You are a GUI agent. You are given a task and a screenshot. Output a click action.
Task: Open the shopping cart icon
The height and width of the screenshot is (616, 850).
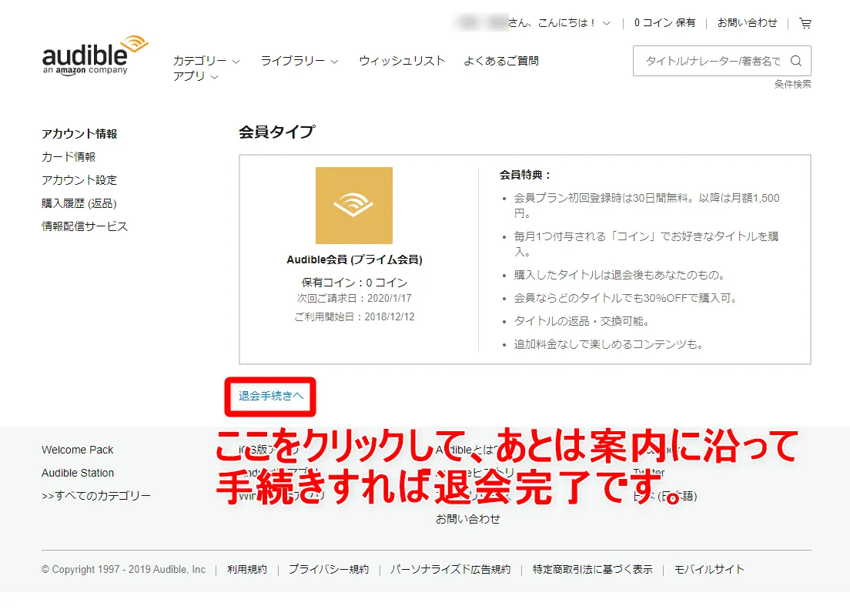pos(805,23)
